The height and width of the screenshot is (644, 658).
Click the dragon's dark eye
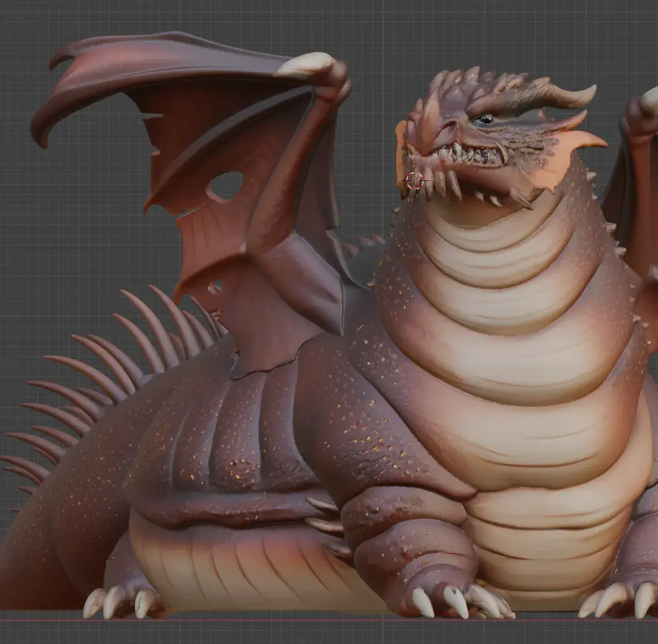(x=484, y=120)
